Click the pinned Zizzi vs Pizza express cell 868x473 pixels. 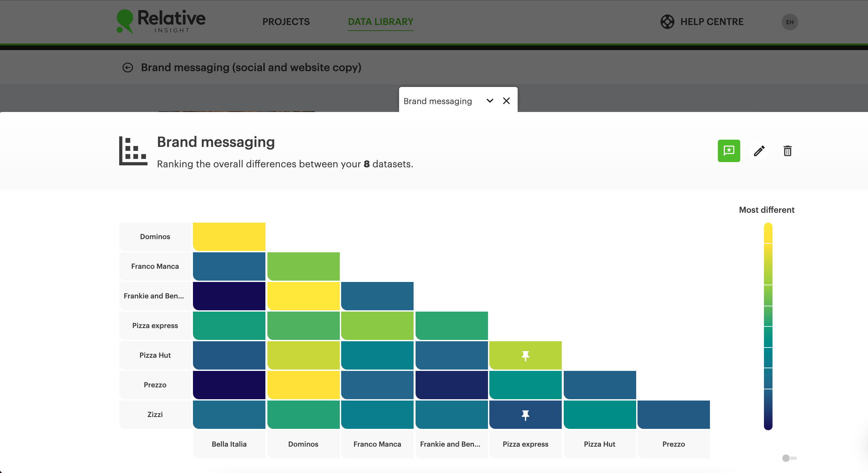coord(525,415)
